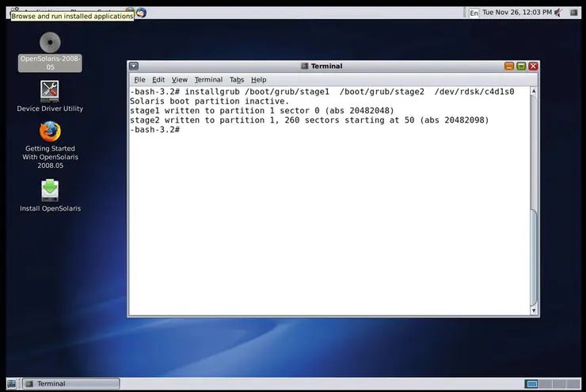Open the OpenSolaris-2008-05 disc icon
The height and width of the screenshot is (392, 586).
pyautogui.click(x=50, y=44)
